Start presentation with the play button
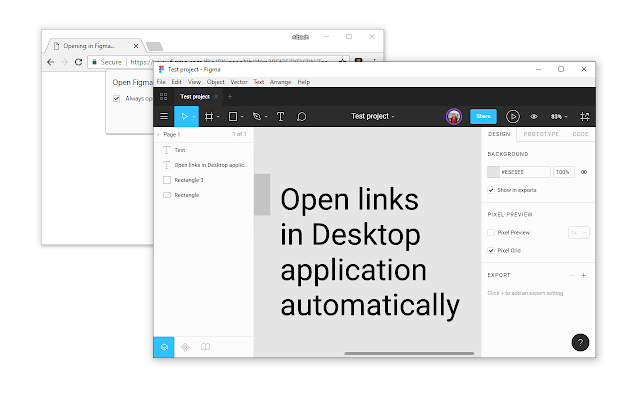The width and height of the screenshot is (640, 400). pyautogui.click(x=513, y=117)
